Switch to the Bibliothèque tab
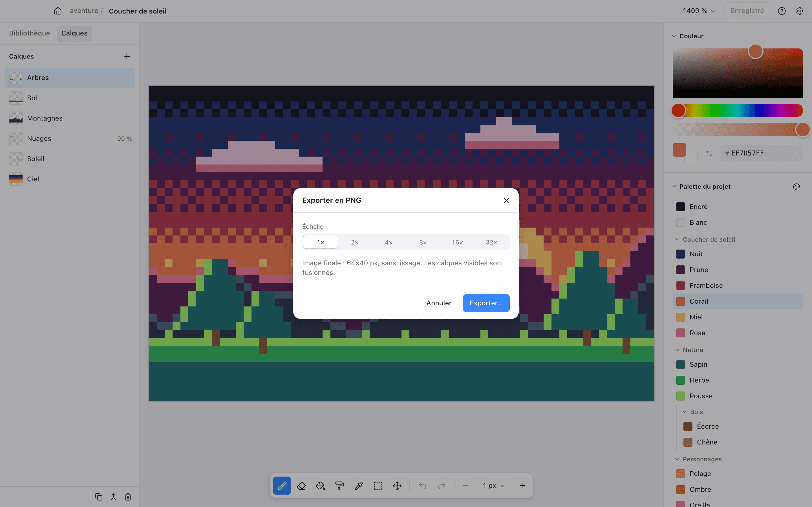Screen dimensions: 812x507 pos(30,33)
